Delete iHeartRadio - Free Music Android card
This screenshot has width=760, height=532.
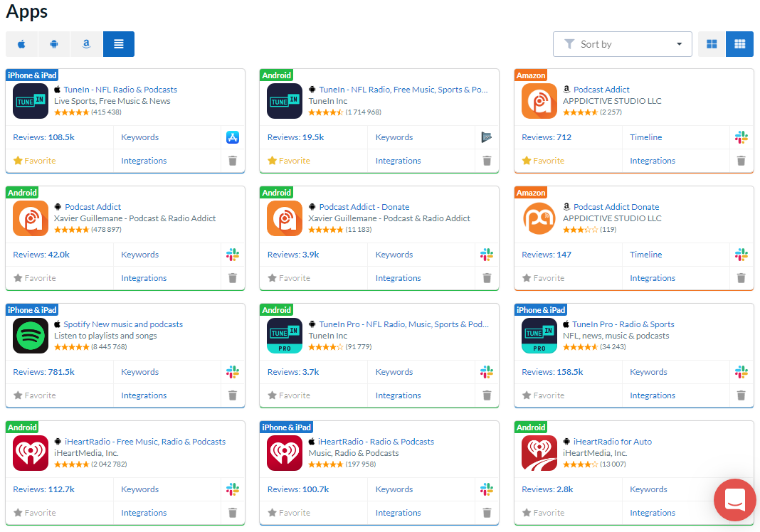233,512
